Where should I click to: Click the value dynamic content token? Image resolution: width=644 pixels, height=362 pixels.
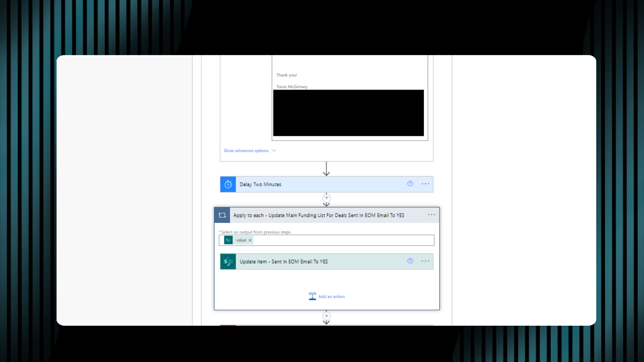point(239,240)
